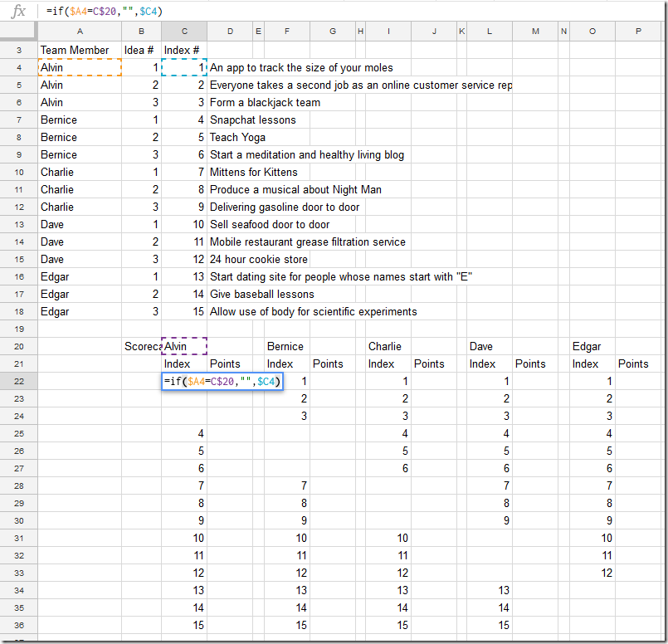This screenshot has height=644, width=668.
Task: Select cell O33 with value 12
Action: click(x=592, y=573)
